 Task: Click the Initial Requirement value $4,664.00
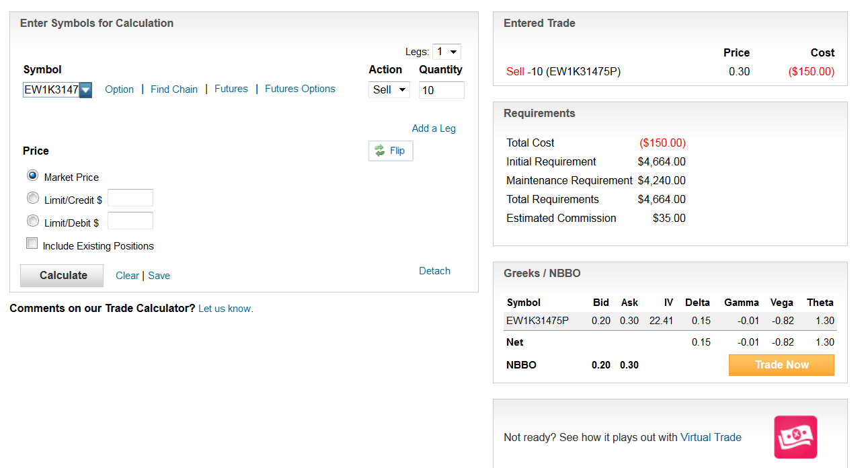click(x=662, y=161)
